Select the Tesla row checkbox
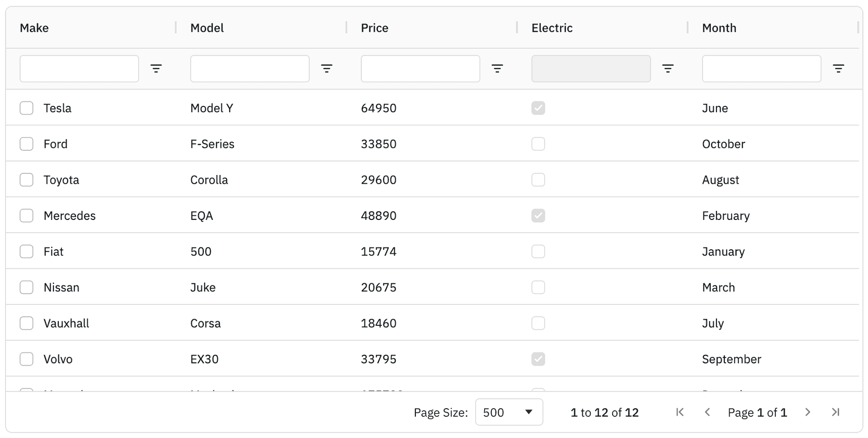 pos(27,108)
